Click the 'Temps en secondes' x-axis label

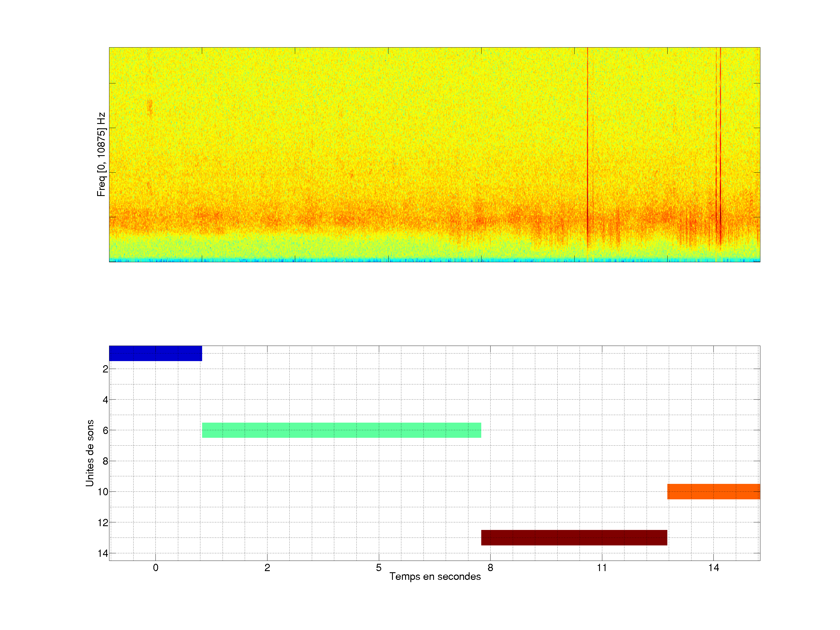[435, 576]
